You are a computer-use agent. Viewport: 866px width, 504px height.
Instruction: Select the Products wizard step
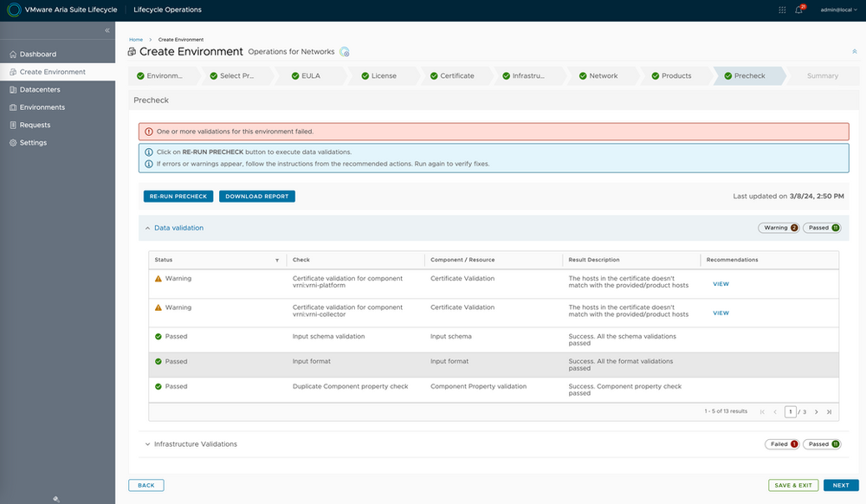[675, 76]
